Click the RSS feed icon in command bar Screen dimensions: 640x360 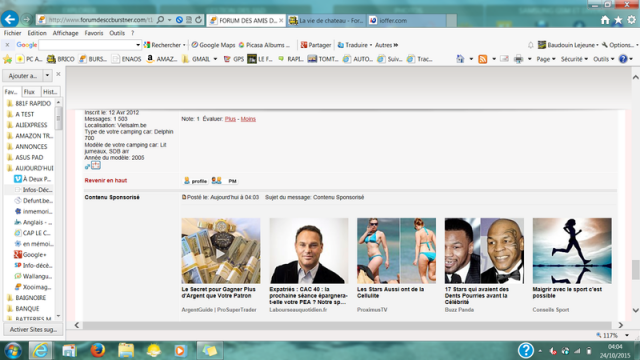482,59
